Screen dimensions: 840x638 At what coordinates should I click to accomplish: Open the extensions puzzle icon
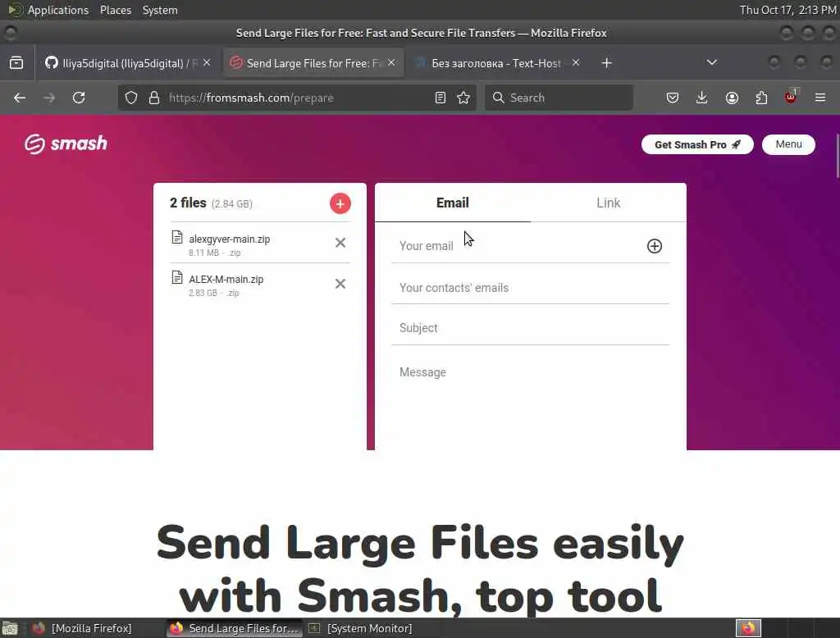761,98
